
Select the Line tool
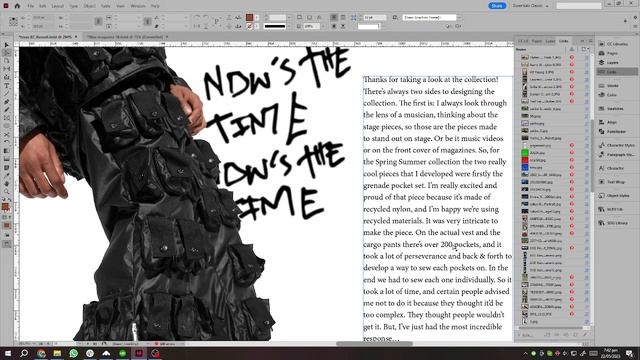7,94
